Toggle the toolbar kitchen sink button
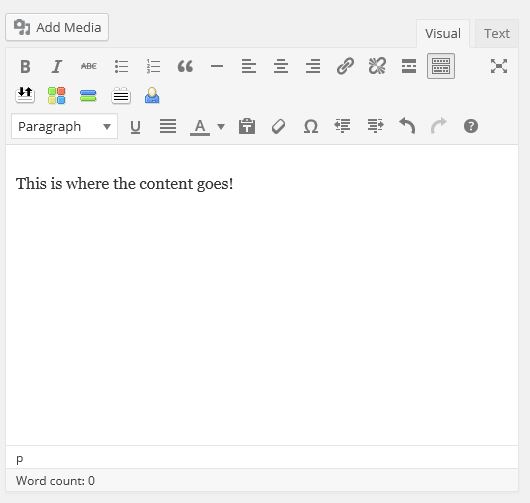The width and height of the screenshot is (530, 503). tap(441, 66)
